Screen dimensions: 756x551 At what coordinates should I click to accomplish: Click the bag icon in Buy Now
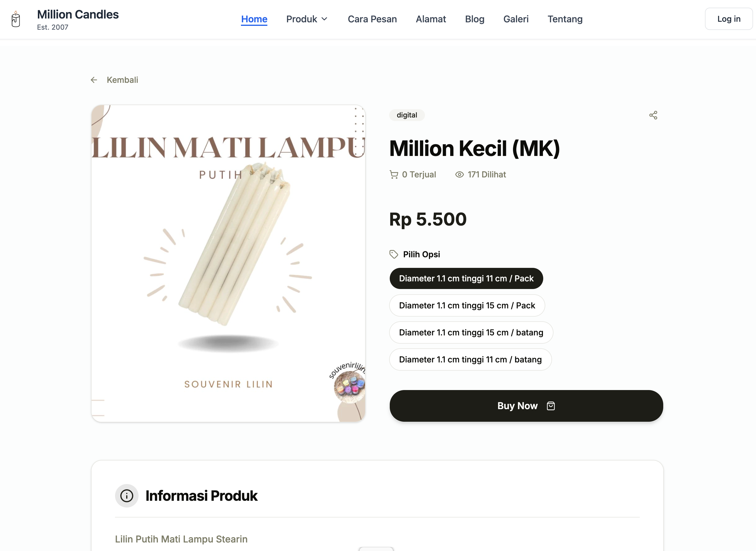pos(551,406)
